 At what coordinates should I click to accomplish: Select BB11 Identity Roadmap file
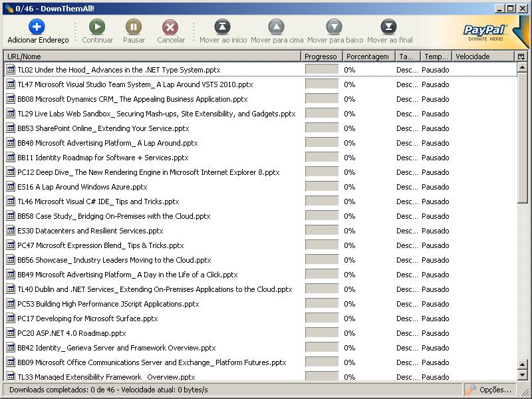(261, 158)
